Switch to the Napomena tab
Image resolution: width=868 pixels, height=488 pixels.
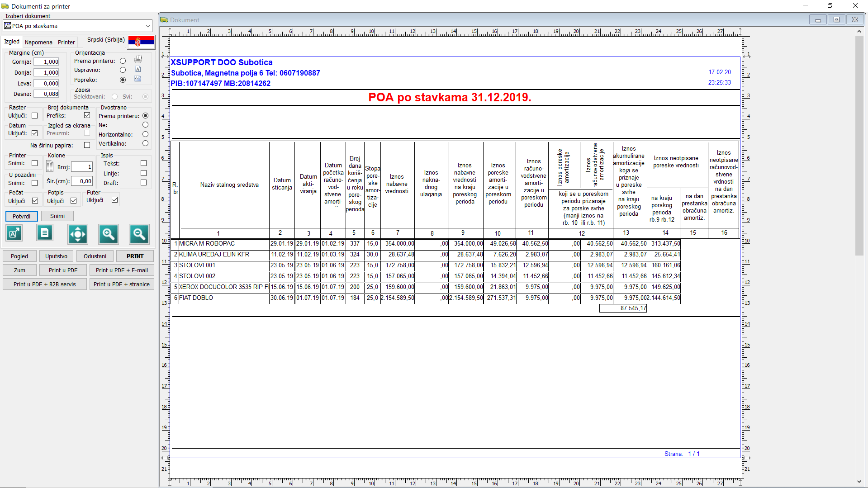pos(38,42)
